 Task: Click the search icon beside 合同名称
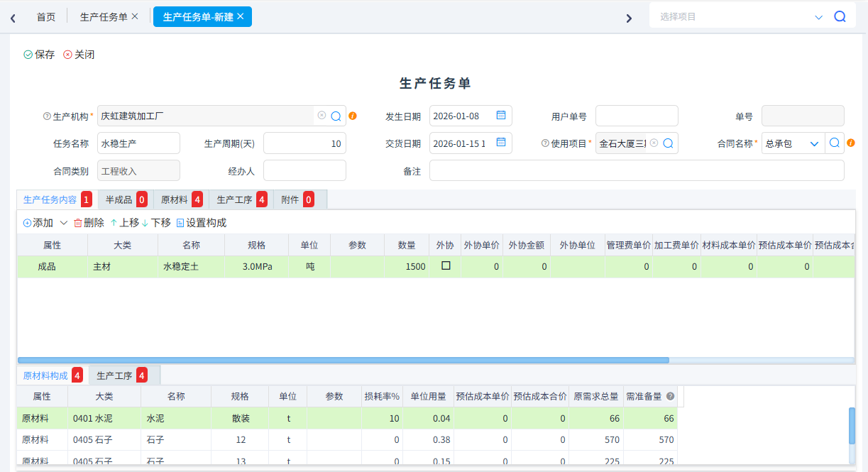pyautogui.click(x=835, y=143)
